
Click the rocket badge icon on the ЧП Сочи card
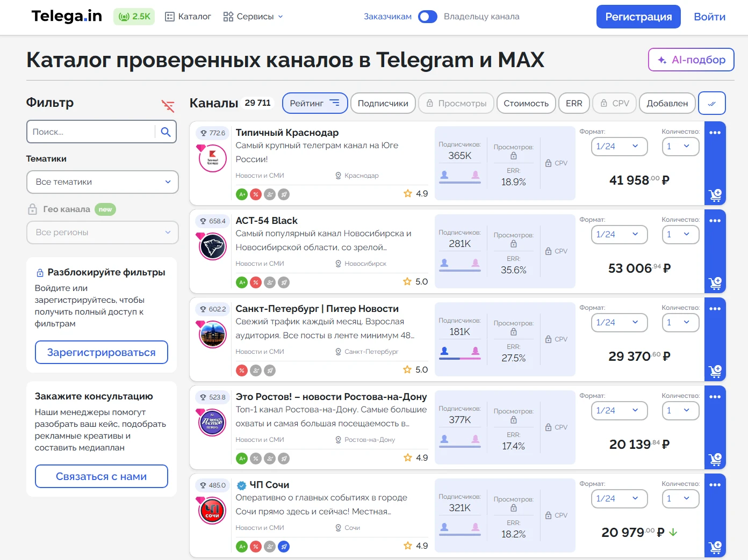pyautogui.click(x=284, y=546)
